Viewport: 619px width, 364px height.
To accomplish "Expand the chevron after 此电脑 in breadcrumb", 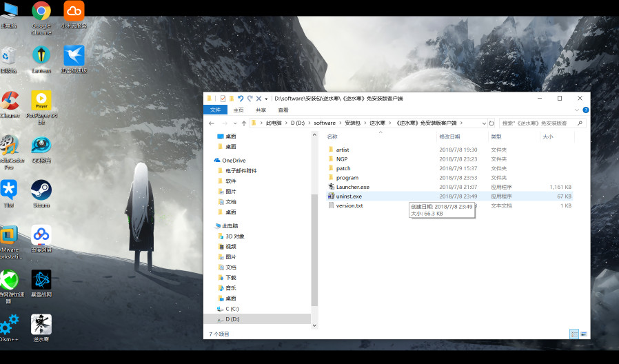I will pyautogui.click(x=286, y=123).
